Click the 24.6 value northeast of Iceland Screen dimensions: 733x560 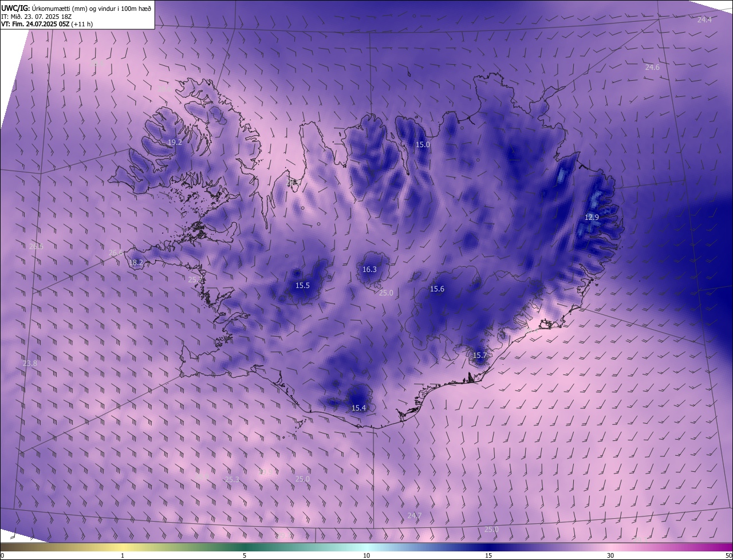pyautogui.click(x=652, y=67)
